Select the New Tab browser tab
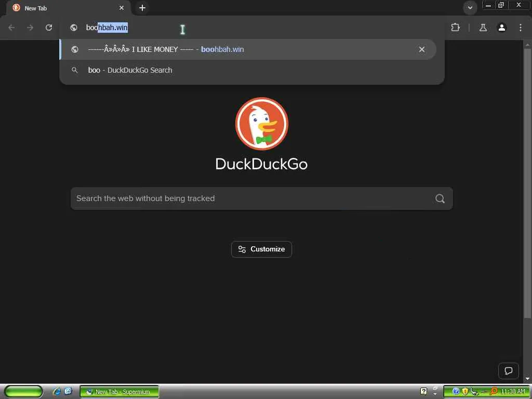This screenshot has height=399, width=532. click(68, 8)
